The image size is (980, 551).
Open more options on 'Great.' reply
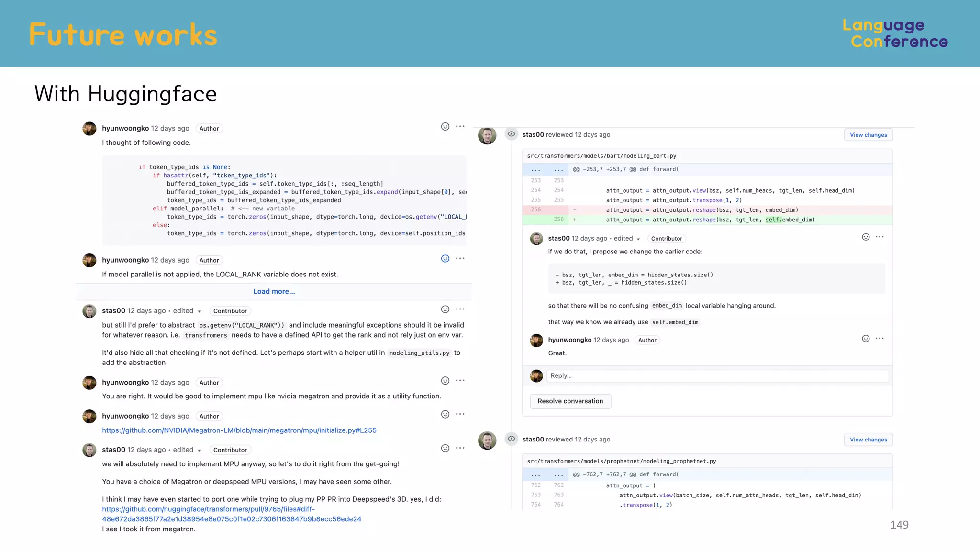click(x=880, y=339)
